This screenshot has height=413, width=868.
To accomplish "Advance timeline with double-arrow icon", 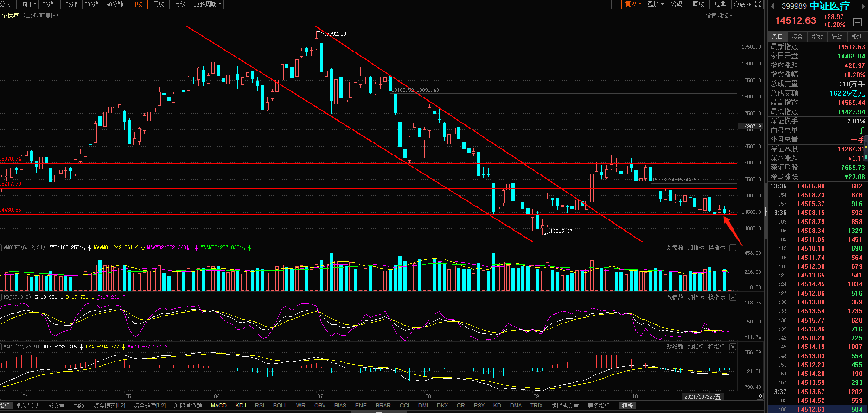I will (x=759, y=396).
